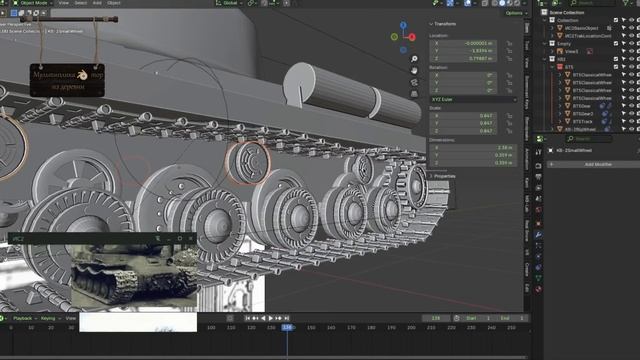Expand the BTSGear object row
Screen dimensions: 640x360
click(560, 106)
